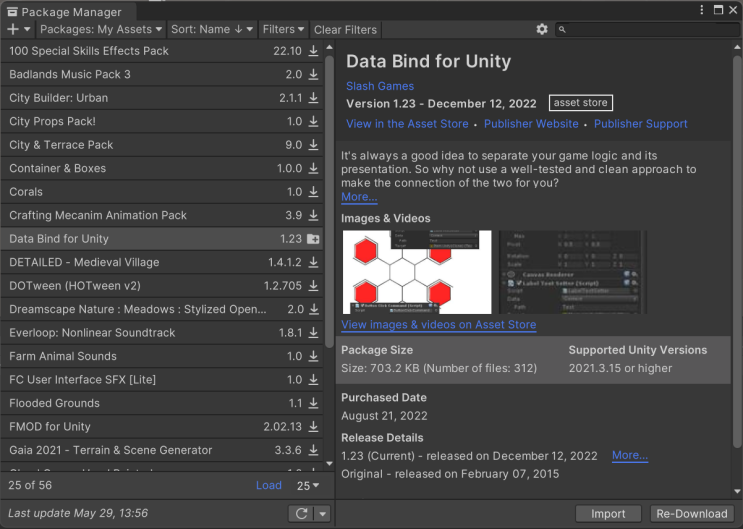Open the items-per-page 25 dropdown

click(308, 486)
